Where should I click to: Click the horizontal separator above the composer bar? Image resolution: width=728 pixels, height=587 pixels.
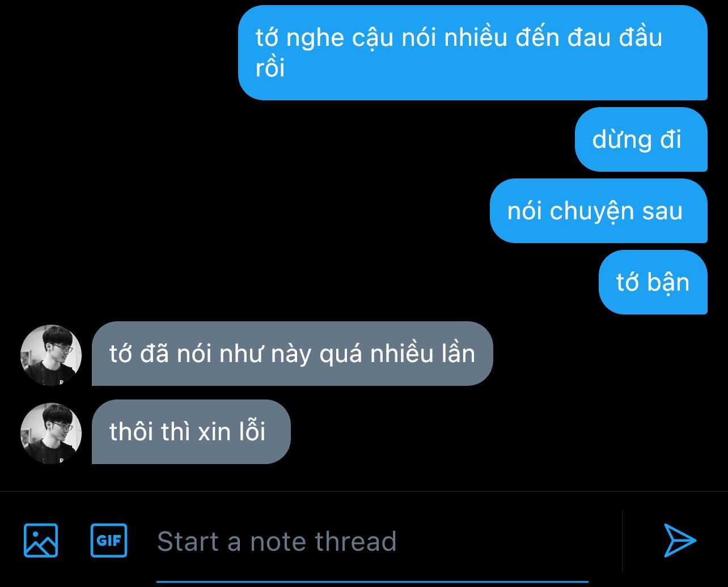(364, 491)
